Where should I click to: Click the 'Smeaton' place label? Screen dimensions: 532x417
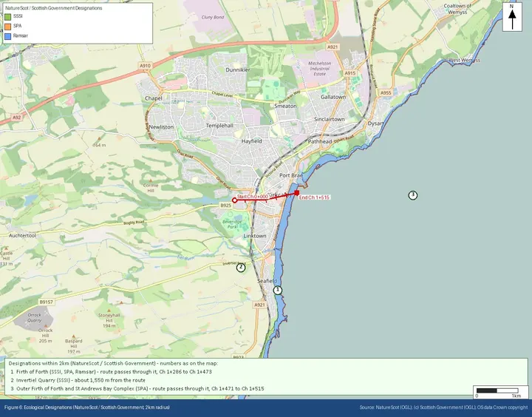[x=285, y=106]
